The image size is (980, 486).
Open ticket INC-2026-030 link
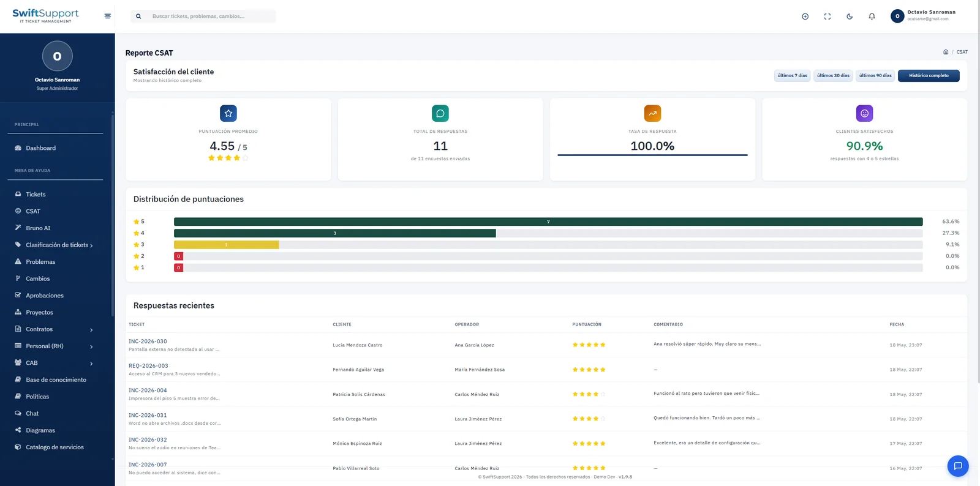148,342
